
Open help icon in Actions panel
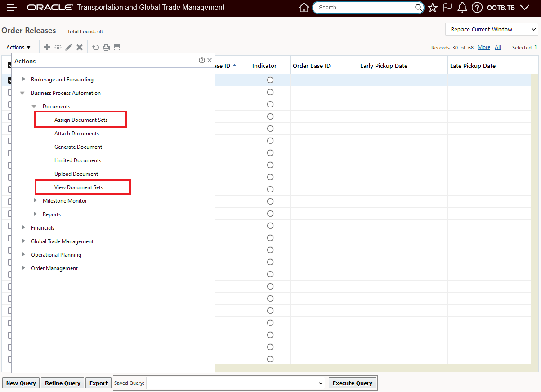pyautogui.click(x=202, y=60)
